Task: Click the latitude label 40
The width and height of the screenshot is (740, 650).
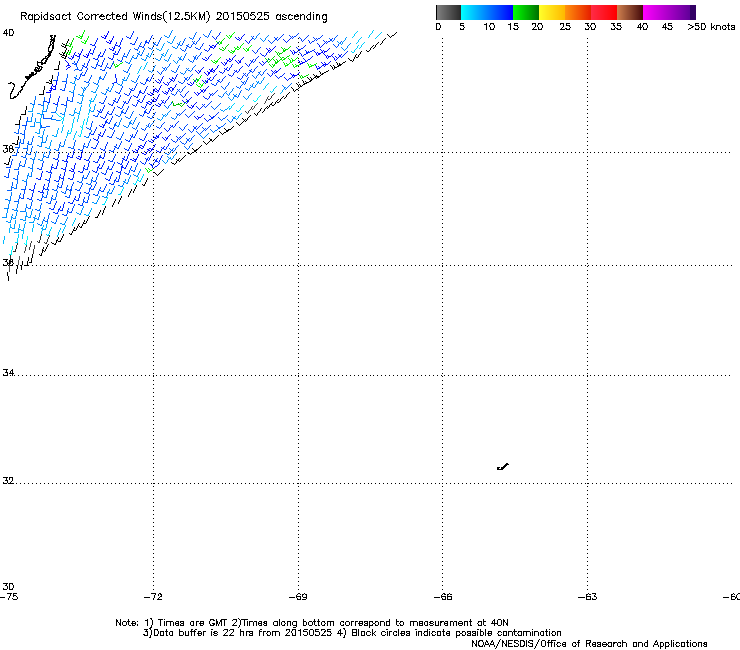Action: click(x=8, y=33)
